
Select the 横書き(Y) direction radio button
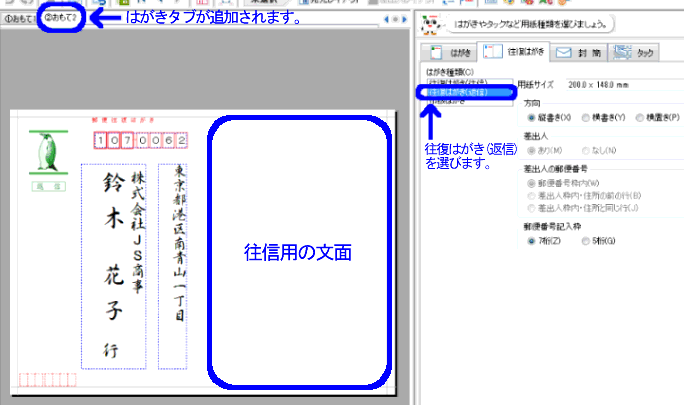click(x=588, y=118)
